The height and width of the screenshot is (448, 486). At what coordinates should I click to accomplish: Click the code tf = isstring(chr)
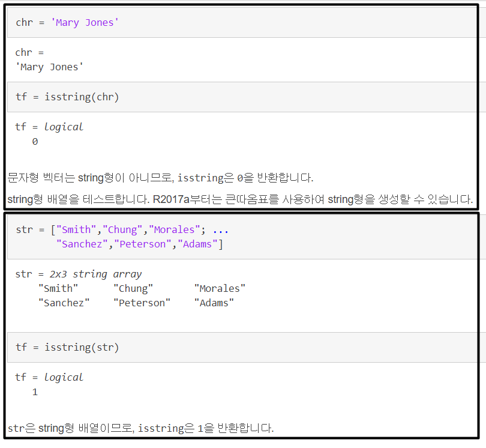(67, 97)
